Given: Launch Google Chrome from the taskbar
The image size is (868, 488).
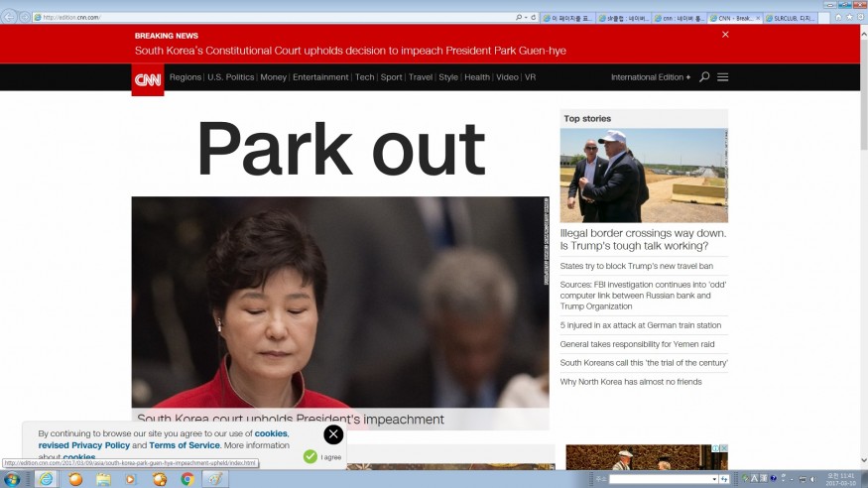Looking at the screenshot, I should (x=187, y=479).
